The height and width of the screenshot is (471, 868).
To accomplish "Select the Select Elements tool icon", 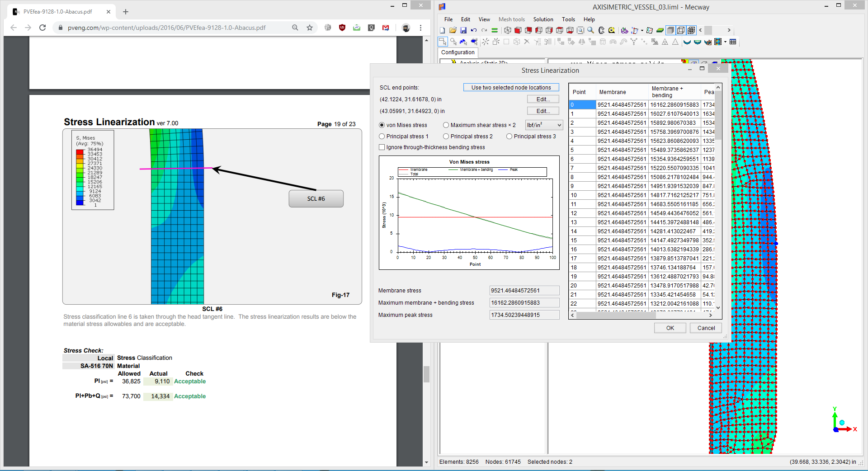I will (x=474, y=42).
